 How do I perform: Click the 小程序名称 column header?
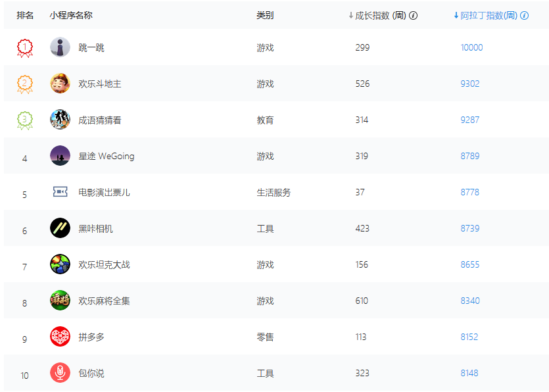71,15
